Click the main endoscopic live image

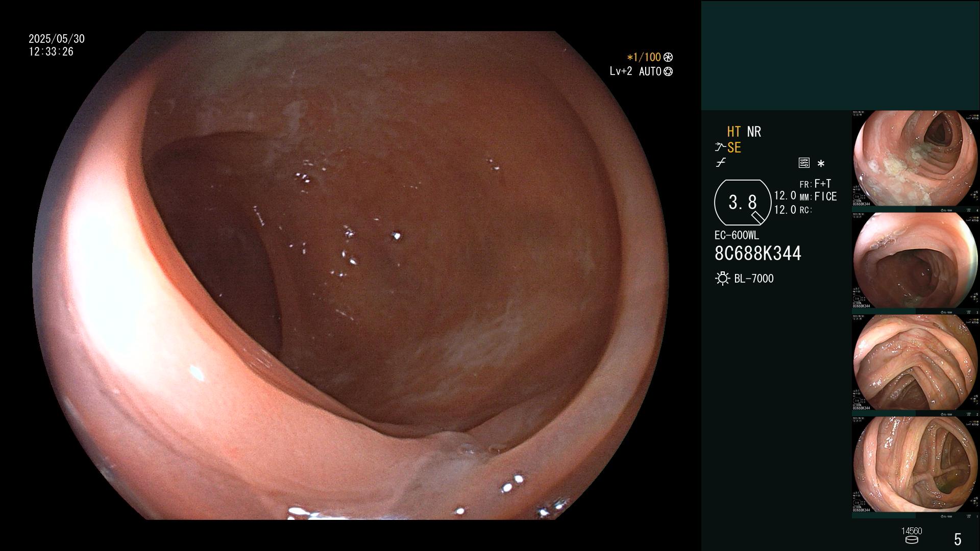tap(350, 275)
